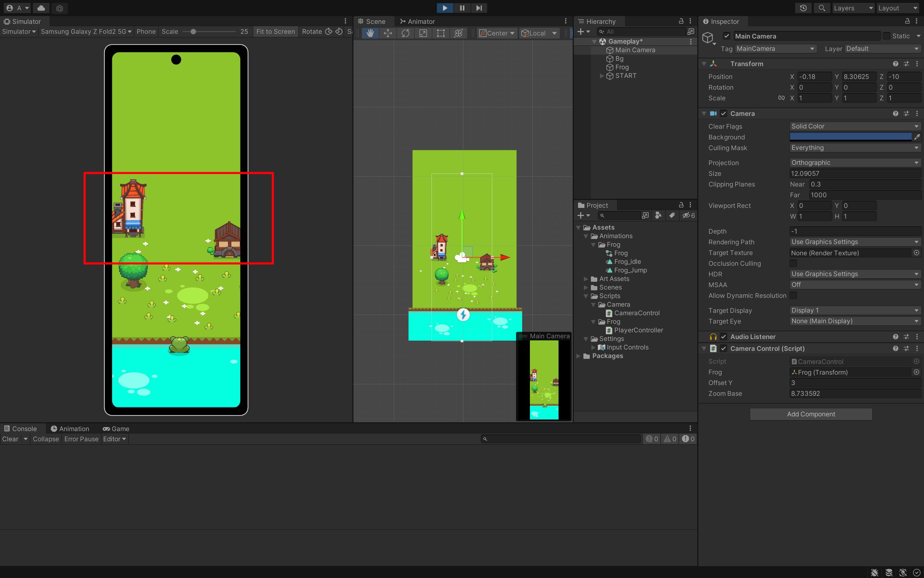The height and width of the screenshot is (578, 924).
Task: Open the object picker for Target Texture
Action: (x=916, y=253)
